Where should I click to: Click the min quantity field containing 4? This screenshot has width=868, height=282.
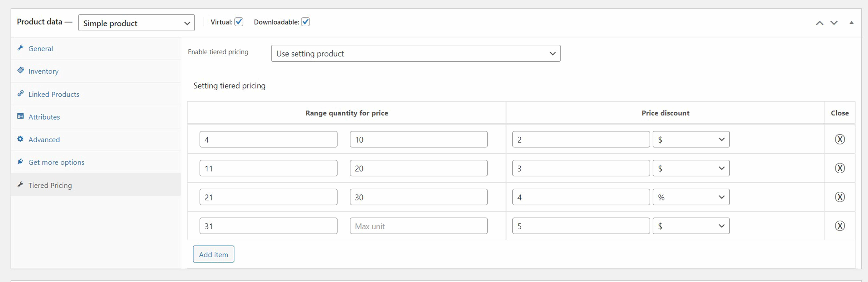click(269, 139)
